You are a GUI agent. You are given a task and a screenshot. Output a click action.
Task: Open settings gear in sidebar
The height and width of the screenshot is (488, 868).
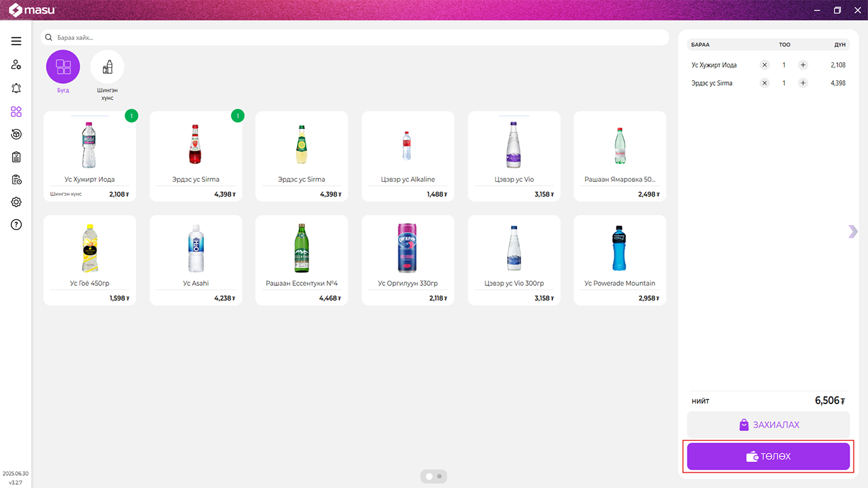(17, 202)
